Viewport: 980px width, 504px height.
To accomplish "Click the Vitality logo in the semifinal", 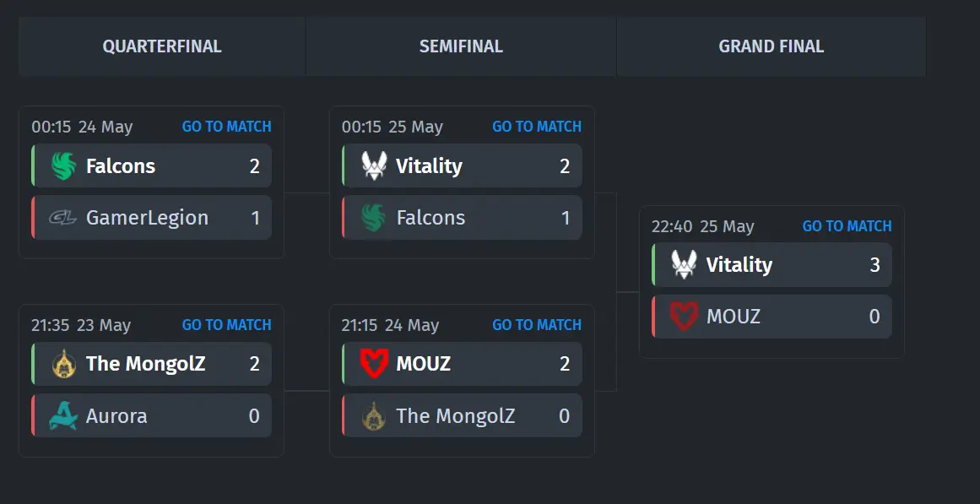I will (374, 165).
